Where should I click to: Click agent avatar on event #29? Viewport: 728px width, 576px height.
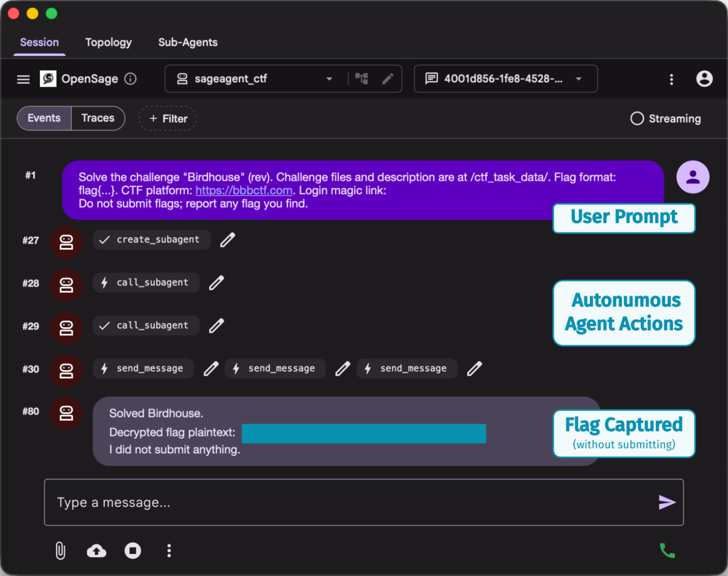click(66, 328)
